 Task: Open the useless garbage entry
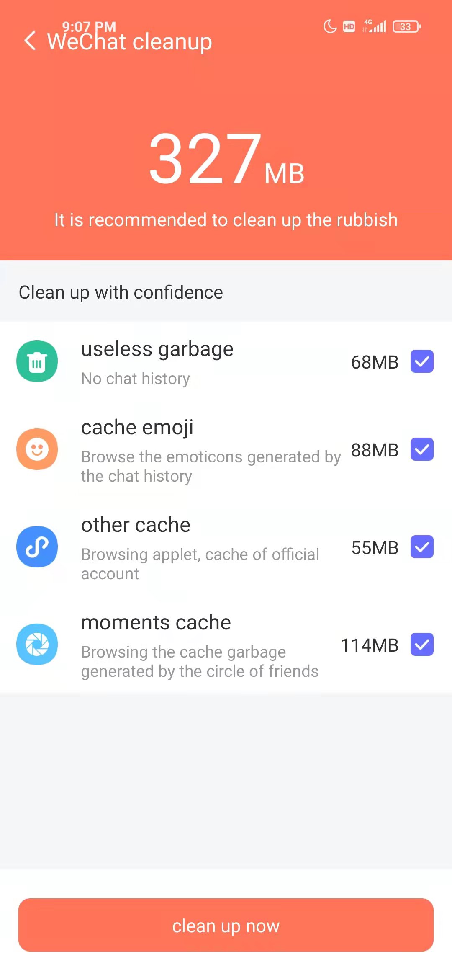[x=157, y=349]
